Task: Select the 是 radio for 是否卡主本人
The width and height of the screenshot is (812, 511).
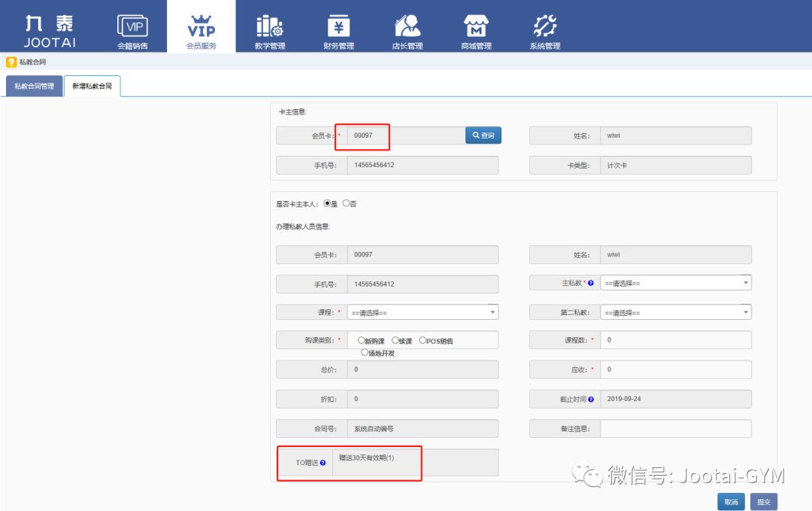Action: click(x=326, y=203)
